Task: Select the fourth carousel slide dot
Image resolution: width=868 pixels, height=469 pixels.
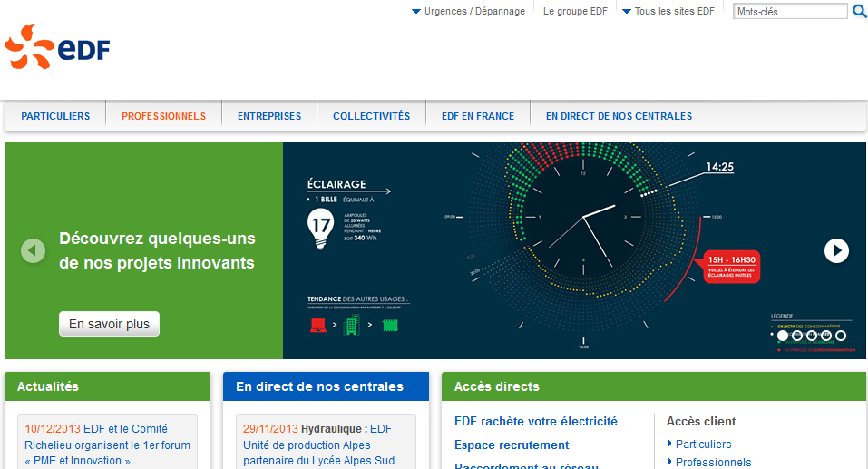Action: 826,336
